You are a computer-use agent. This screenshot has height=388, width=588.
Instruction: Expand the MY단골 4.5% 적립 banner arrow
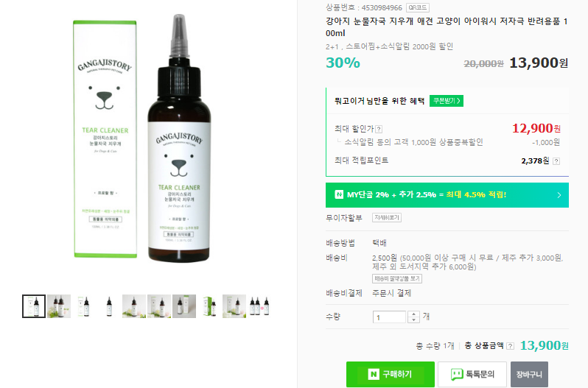559,195
